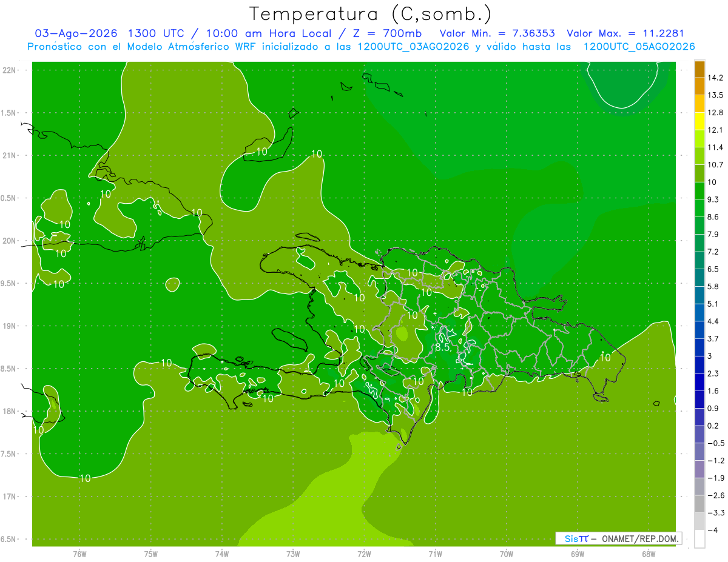Click the colorbar label '3.7'

713,339
